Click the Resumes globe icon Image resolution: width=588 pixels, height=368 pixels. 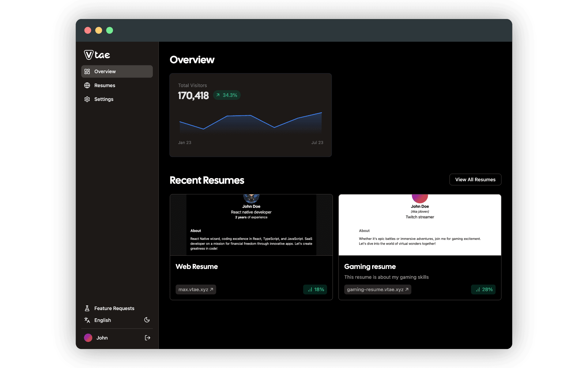point(87,85)
